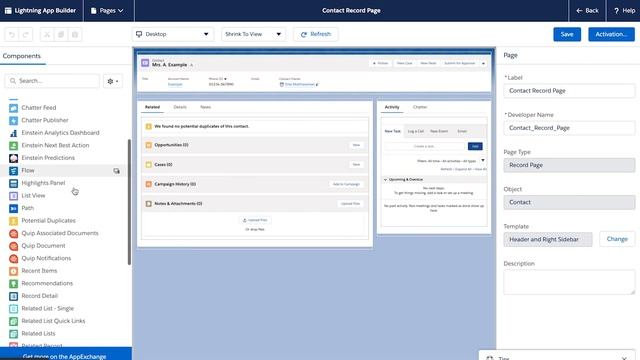Select the Einstein Next Best Action icon
Viewport: 640px width, 360px height.
13,145
